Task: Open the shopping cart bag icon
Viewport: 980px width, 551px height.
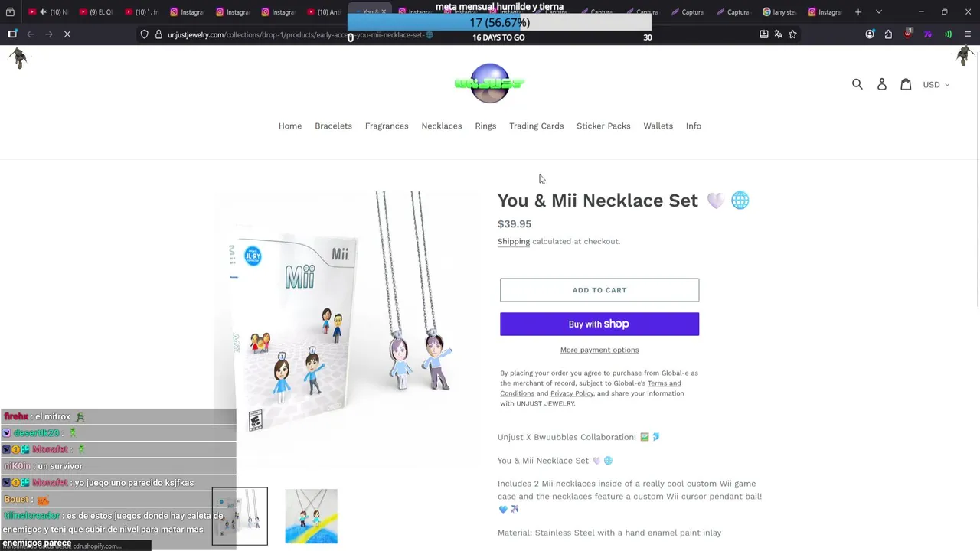Action: pyautogui.click(x=906, y=84)
